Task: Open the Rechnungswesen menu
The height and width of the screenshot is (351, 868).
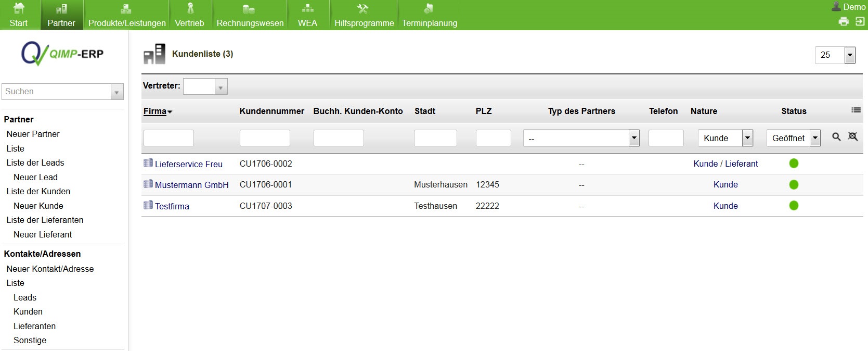Action: (x=250, y=16)
